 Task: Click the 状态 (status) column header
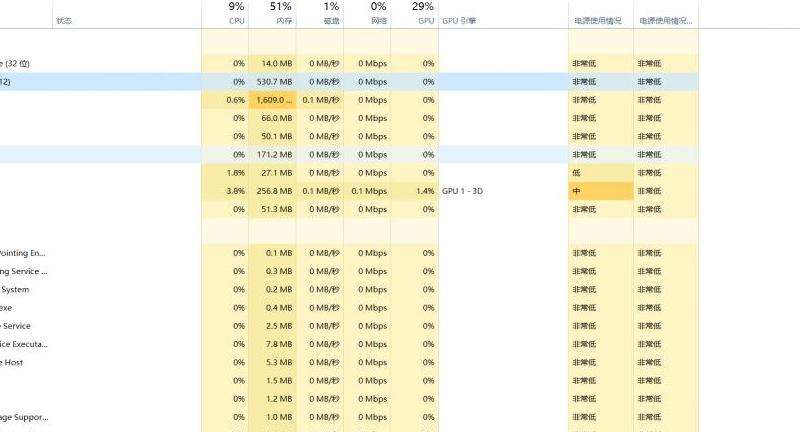(64, 21)
